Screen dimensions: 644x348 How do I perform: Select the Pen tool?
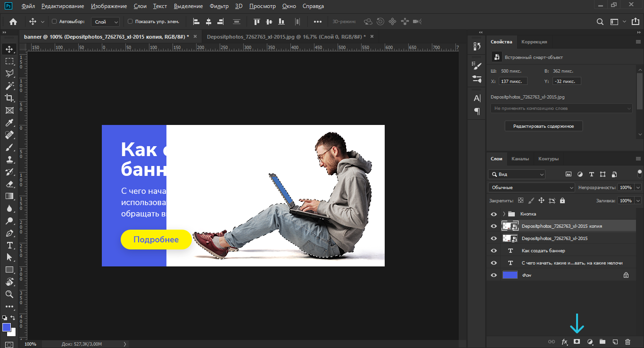(x=9, y=233)
